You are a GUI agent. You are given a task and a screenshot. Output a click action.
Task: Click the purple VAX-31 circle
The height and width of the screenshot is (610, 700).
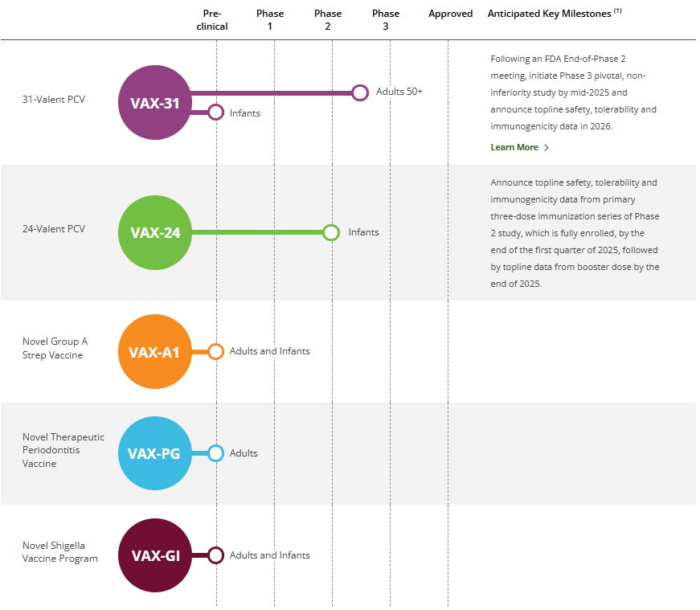[x=155, y=103]
